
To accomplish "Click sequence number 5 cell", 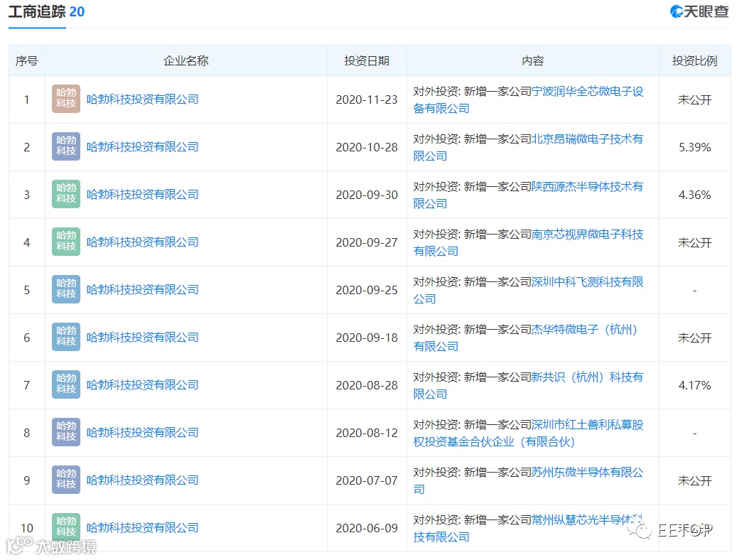I will [27, 290].
